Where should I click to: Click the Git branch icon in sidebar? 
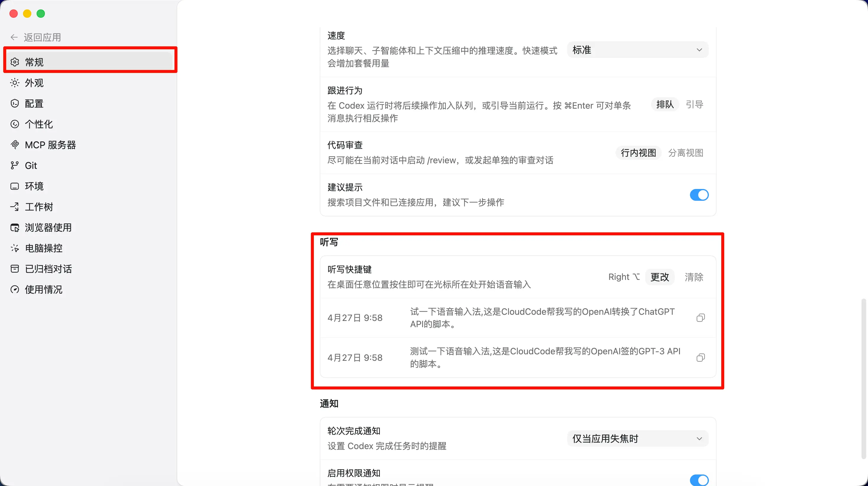click(14, 165)
